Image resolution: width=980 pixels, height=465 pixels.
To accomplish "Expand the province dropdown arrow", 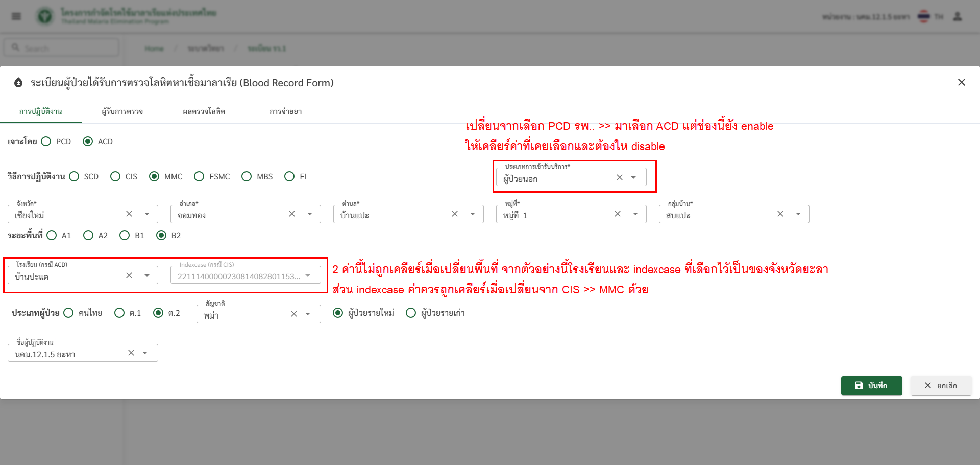I will point(147,214).
